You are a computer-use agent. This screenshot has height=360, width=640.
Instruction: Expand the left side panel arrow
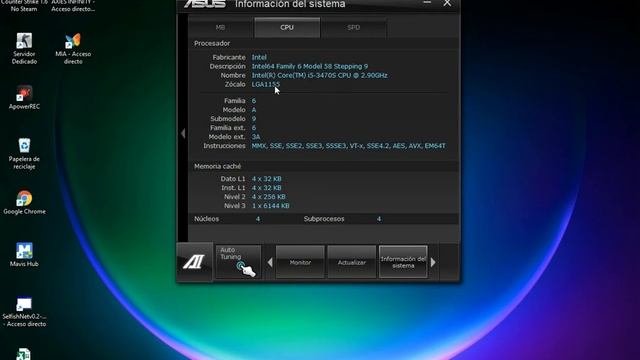point(183,133)
